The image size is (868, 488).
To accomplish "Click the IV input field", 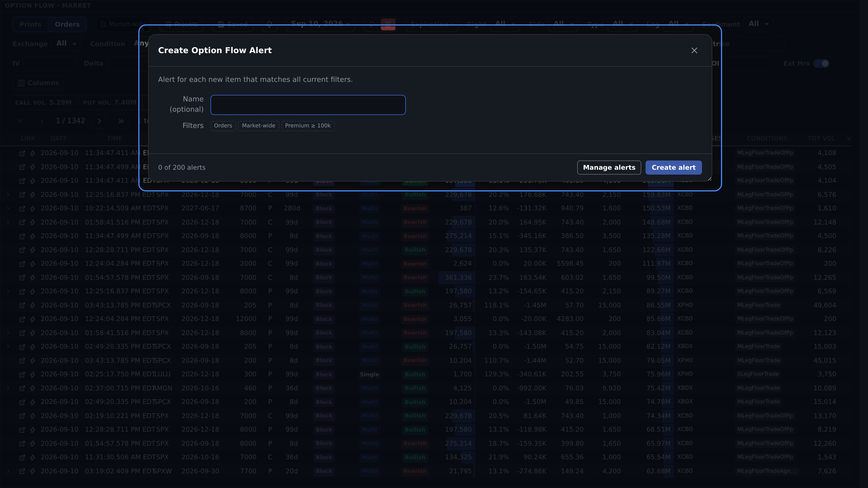I will pos(49,63).
